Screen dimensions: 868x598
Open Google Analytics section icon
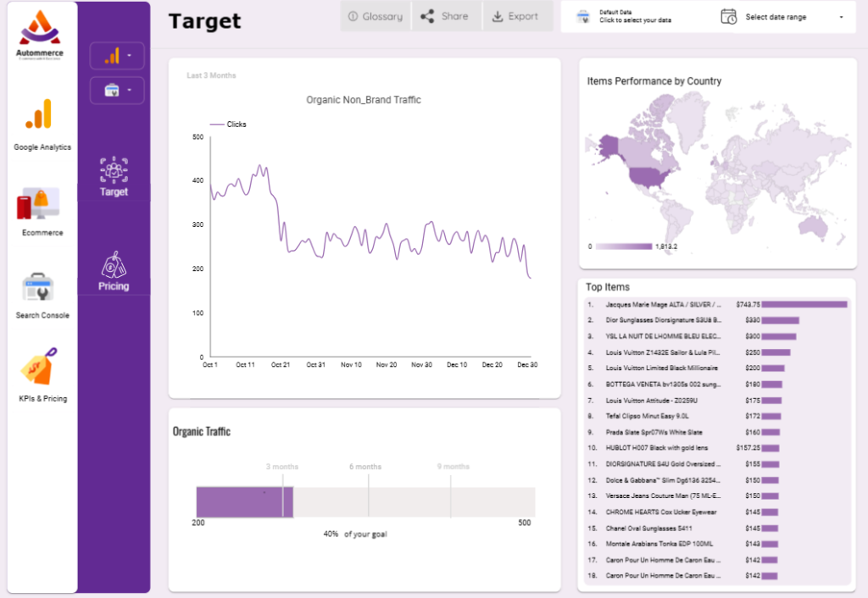click(39, 114)
